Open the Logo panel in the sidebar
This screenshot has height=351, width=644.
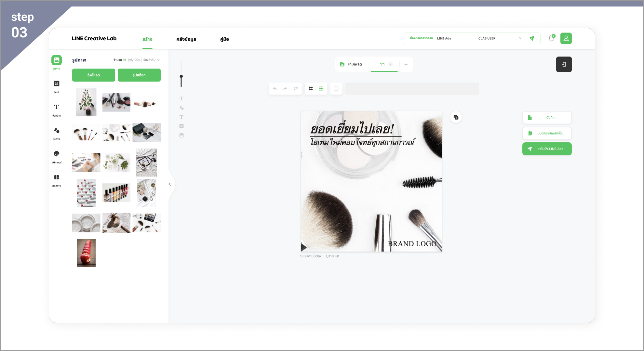point(57,84)
